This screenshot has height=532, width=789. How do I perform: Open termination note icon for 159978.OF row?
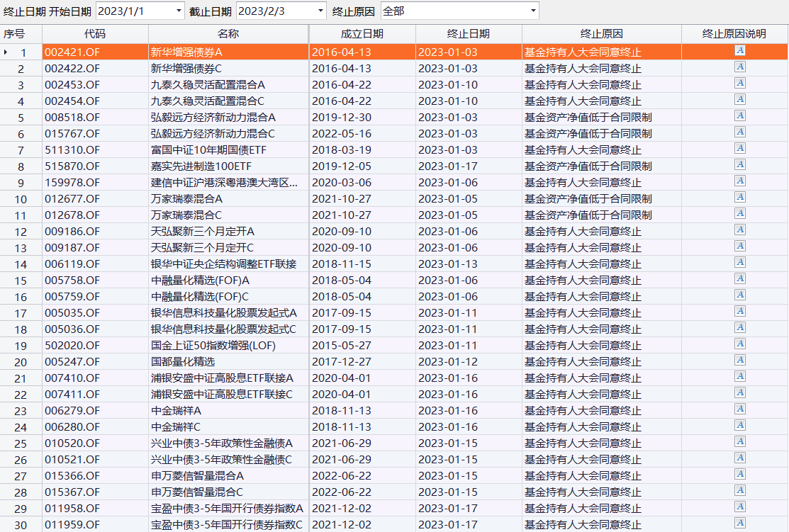tap(739, 181)
